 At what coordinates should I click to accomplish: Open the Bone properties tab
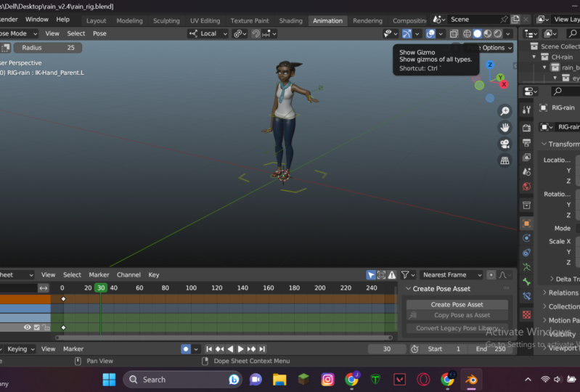[526, 282]
